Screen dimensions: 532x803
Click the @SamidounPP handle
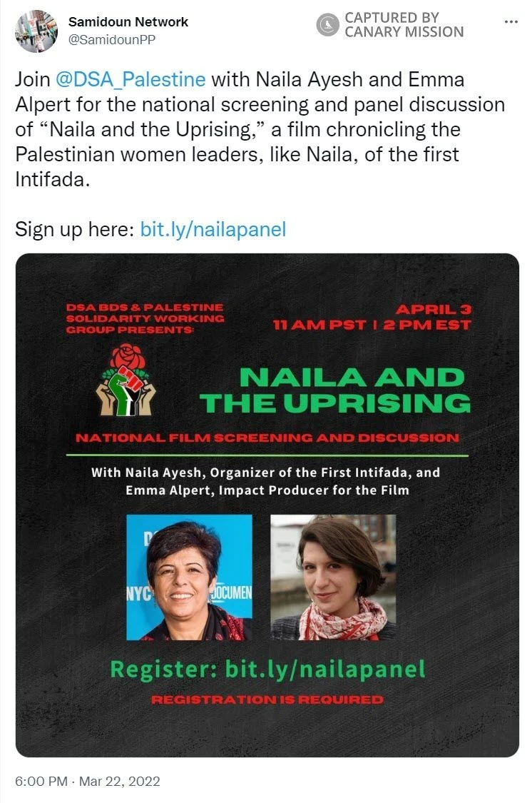pyautogui.click(x=111, y=40)
